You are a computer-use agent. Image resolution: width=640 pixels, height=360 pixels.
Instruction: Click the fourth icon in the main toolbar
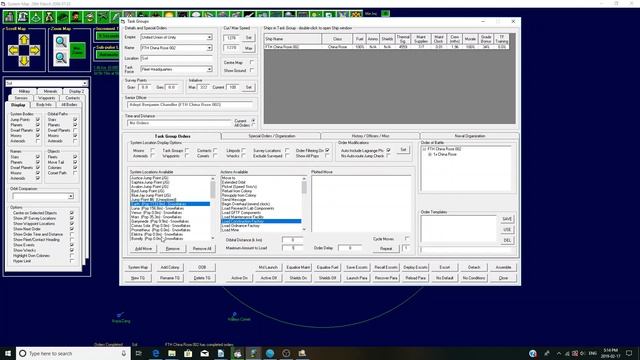49,17
